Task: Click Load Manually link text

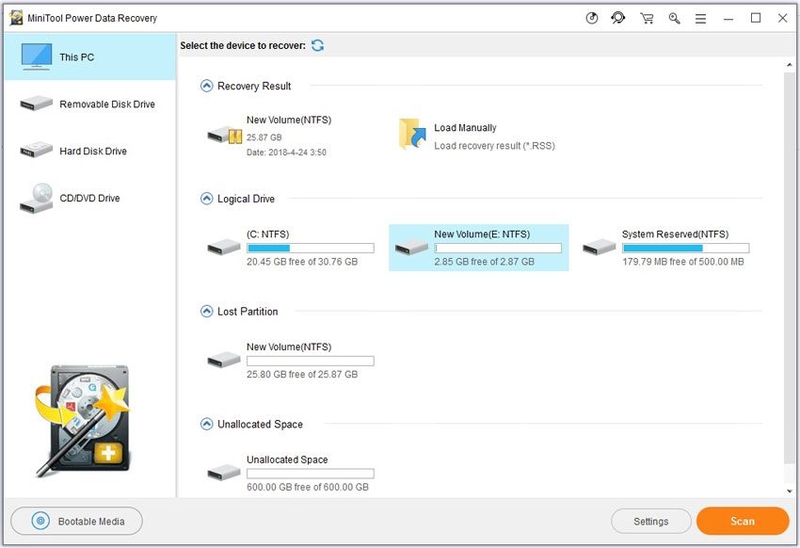Action: click(x=465, y=128)
